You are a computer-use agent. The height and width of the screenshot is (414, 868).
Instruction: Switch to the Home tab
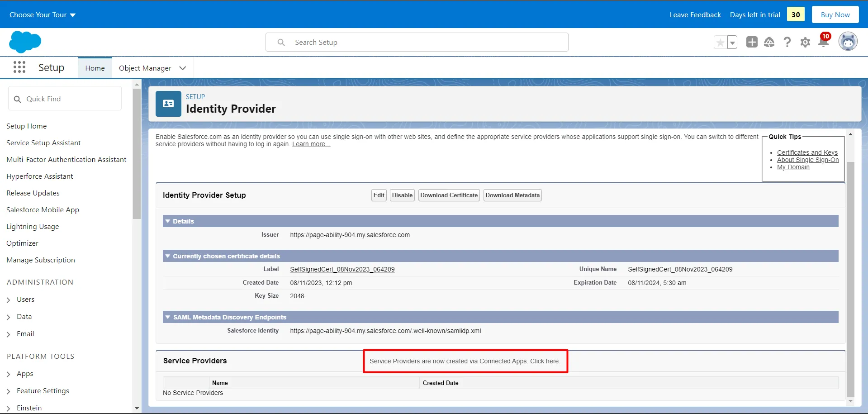[95, 68]
